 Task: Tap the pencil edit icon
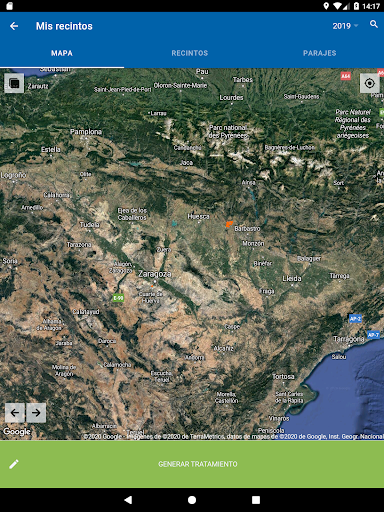click(x=14, y=464)
